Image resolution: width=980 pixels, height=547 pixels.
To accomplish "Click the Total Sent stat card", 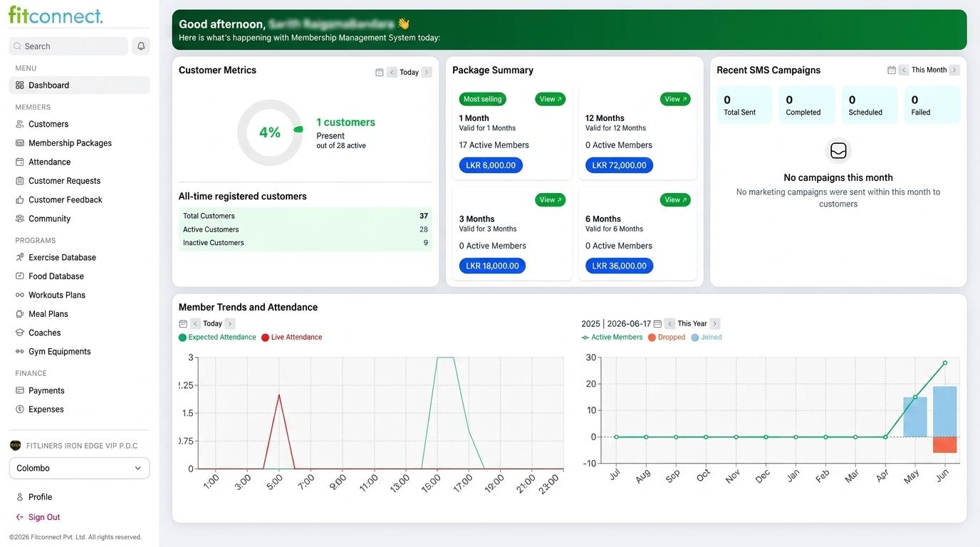I will coord(744,105).
